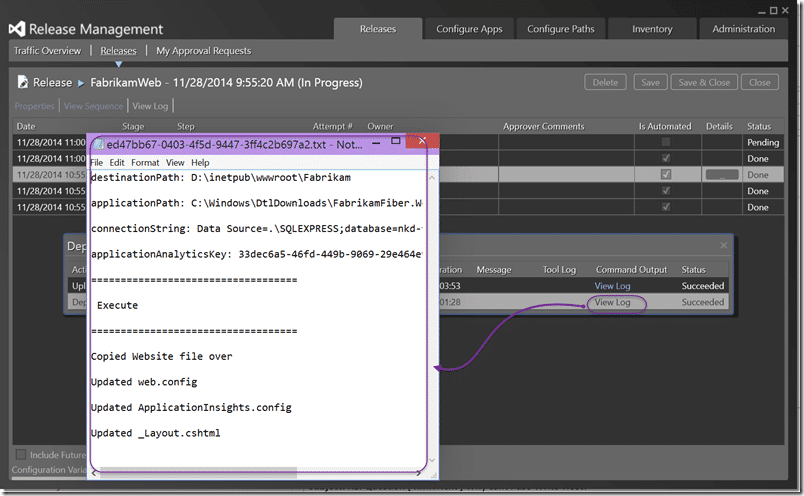Switch to the Inventory tab
This screenshot has height=496, width=804.
click(x=652, y=29)
